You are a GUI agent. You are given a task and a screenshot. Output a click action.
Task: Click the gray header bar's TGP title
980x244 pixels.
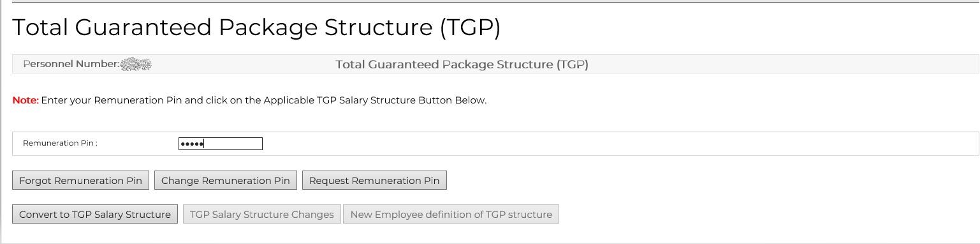[x=462, y=64]
